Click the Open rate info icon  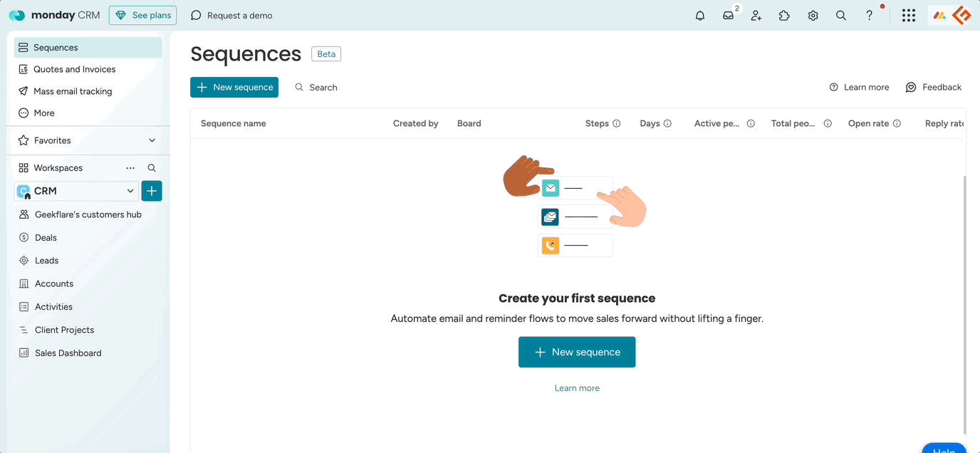pos(897,123)
